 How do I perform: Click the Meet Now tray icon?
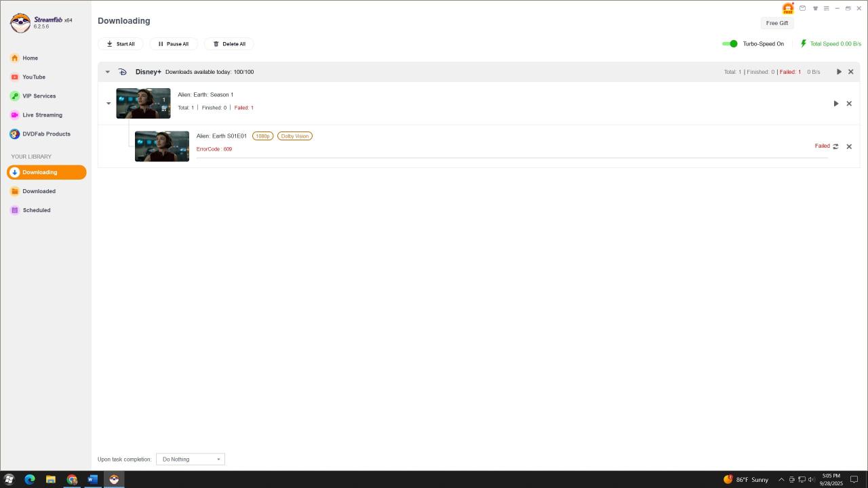click(x=791, y=480)
